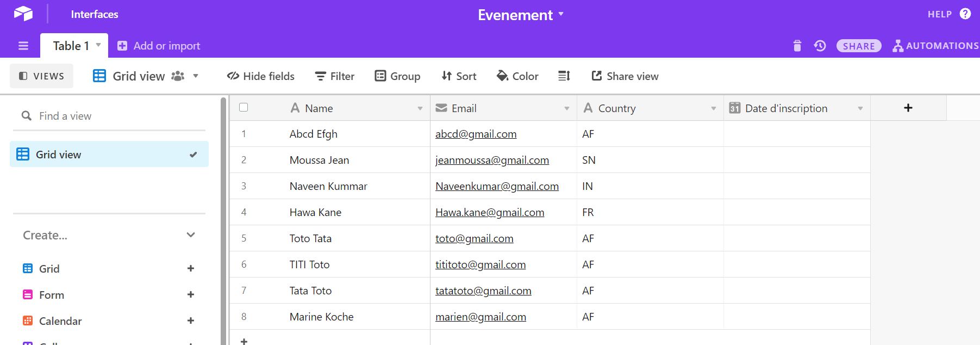Click the Color button
Image resolution: width=980 pixels, height=345 pixels.
pos(517,76)
